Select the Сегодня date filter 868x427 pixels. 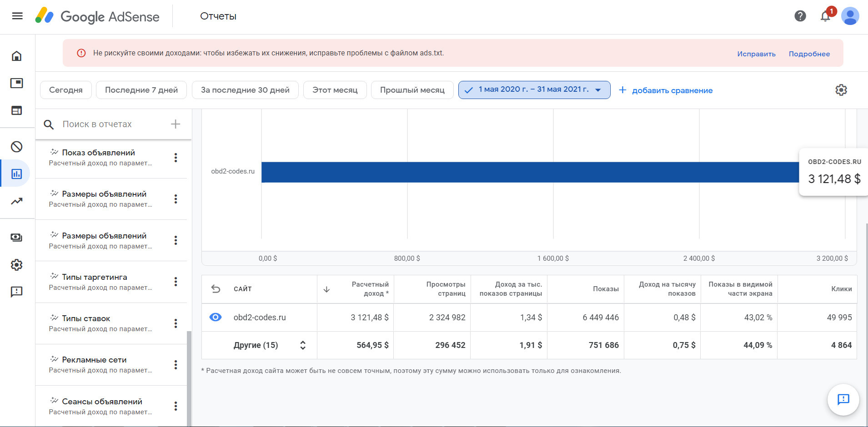66,90
